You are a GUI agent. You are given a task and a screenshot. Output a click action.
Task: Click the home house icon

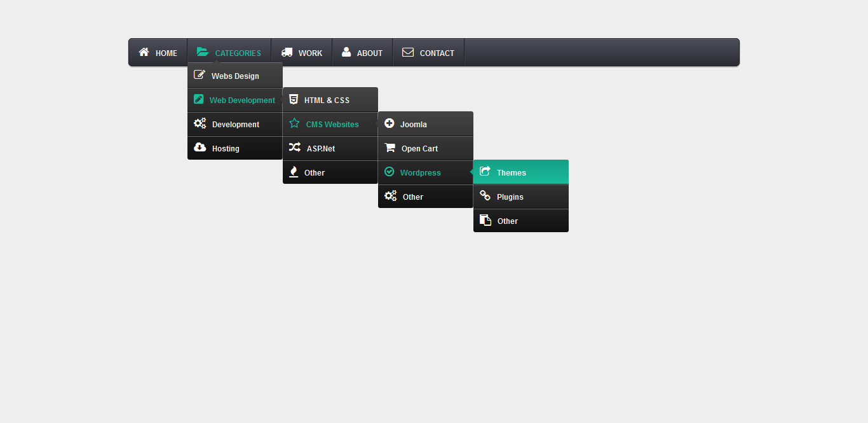(144, 52)
